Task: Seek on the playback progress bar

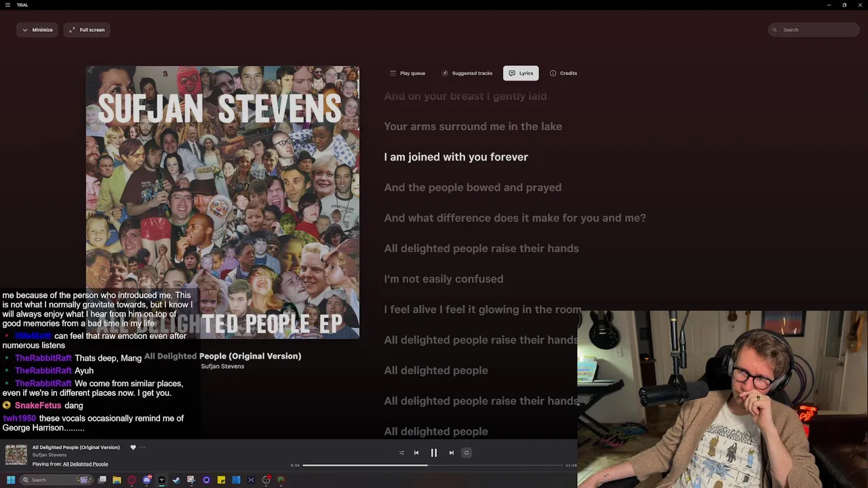Action: coord(433,466)
